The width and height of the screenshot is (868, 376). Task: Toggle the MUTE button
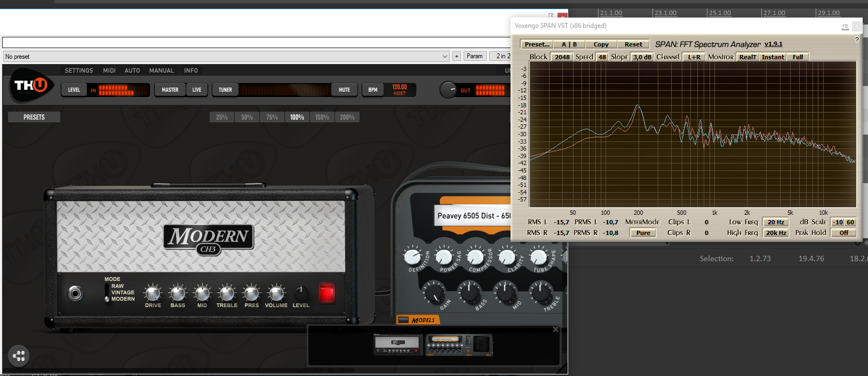tap(345, 90)
